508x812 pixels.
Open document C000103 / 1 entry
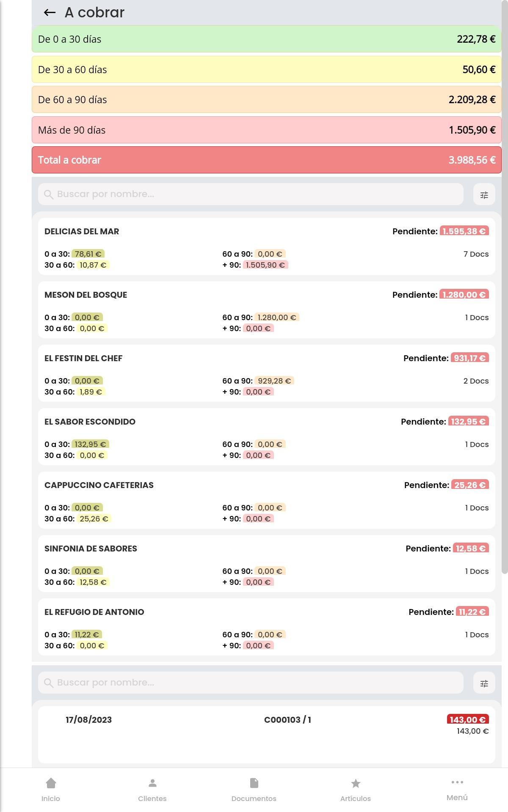pyautogui.click(x=267, y=735)
